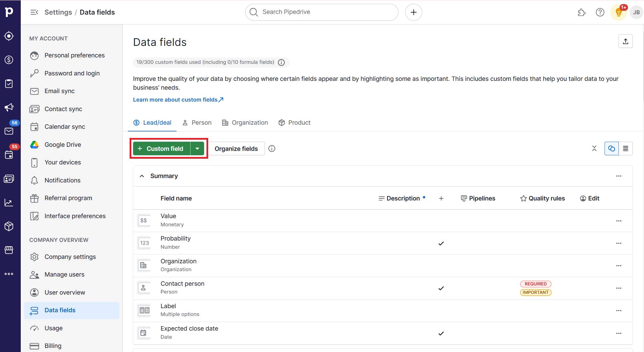Open the Custom field dropdown arrow

197,148
